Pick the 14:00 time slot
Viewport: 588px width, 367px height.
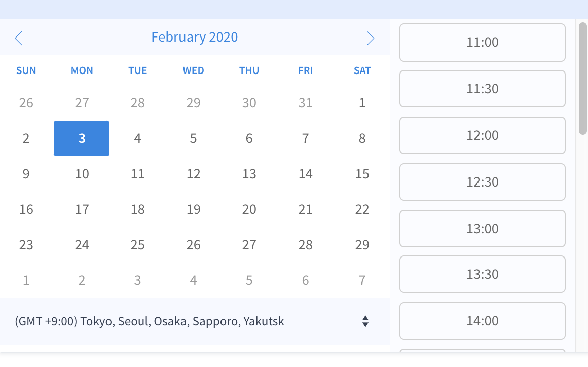pyautogui.click(x=482, y=321)
